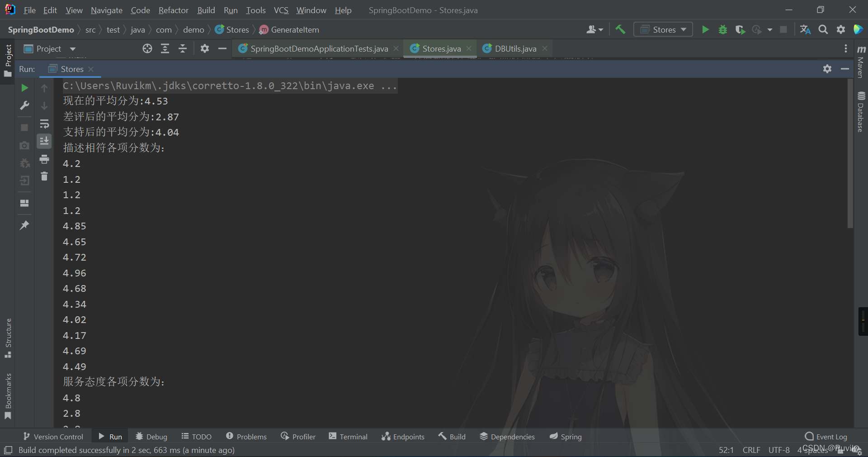The width and height of the screenshot is (868, 457).
Task: Open the Translate plugin icon
Action: point(805,29)
